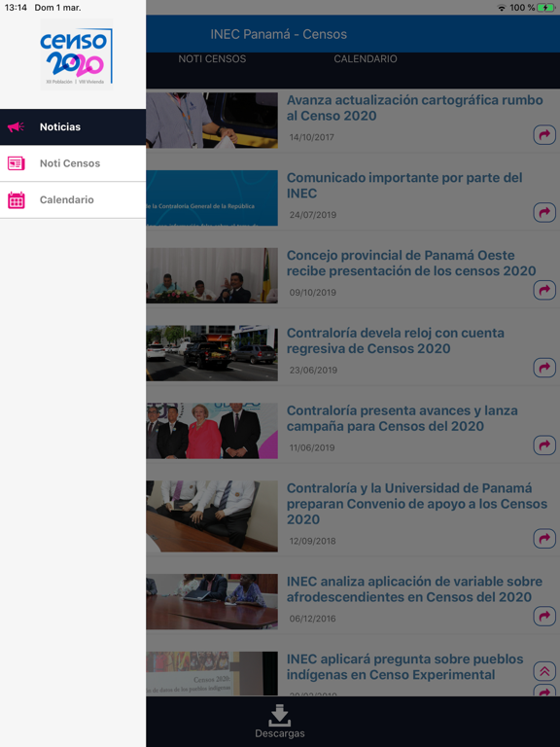Share the article dated 06/12/2016

(x=544, y=616)
